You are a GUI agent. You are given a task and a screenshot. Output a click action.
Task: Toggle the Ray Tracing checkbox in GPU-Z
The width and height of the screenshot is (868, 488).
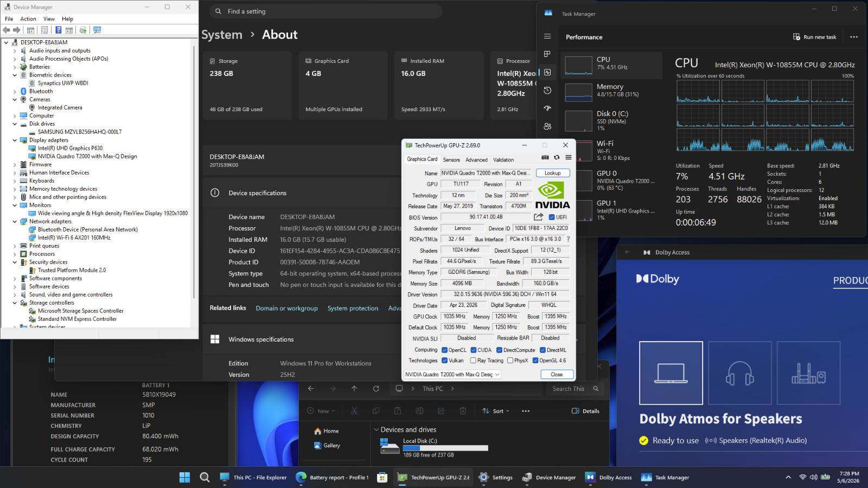474,361
